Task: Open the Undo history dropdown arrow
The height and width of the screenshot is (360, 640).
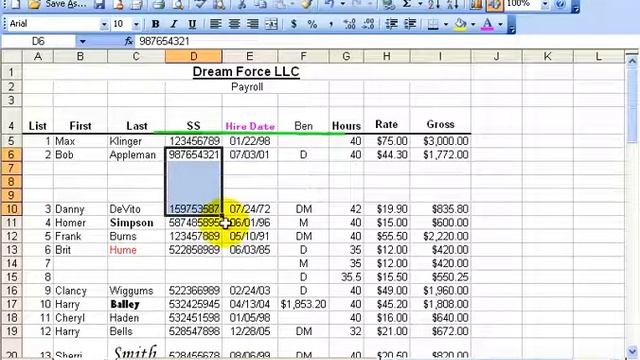Action: [342, 4]
